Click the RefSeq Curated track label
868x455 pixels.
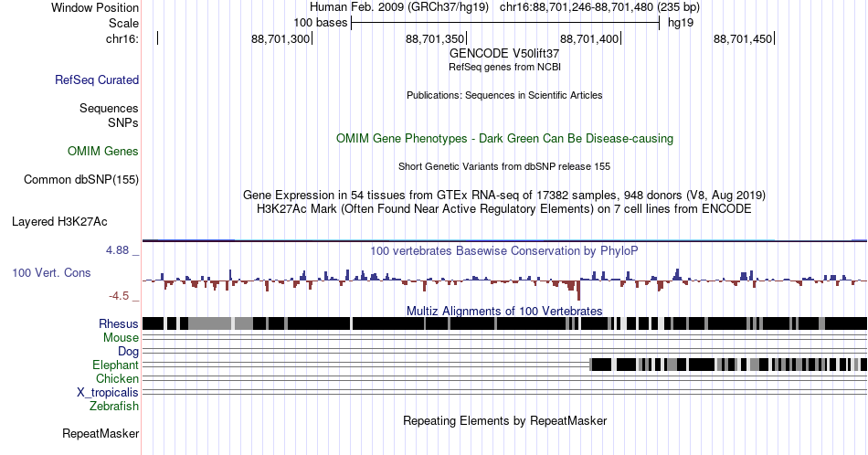coord(97,79)
